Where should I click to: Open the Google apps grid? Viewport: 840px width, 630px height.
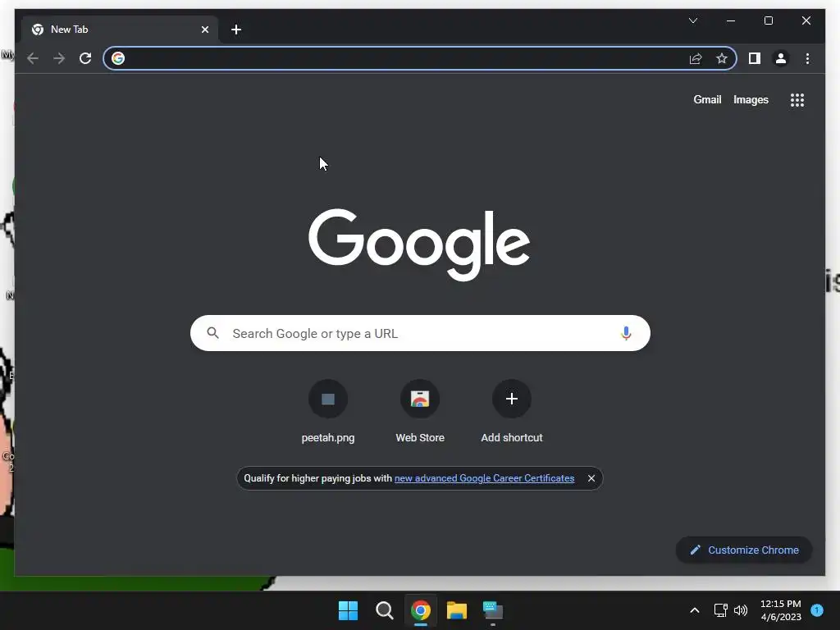pyautogui.click(x=797, y=99)
